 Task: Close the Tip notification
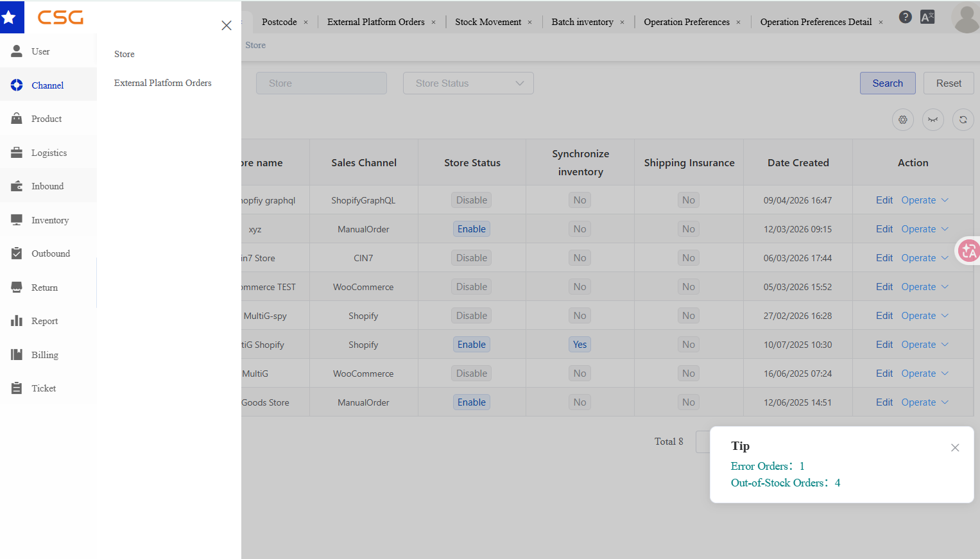point(955,448)
